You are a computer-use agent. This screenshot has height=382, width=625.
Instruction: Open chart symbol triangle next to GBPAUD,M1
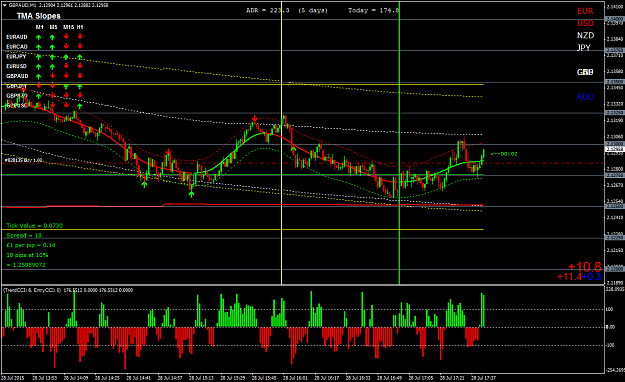[4, 5]
